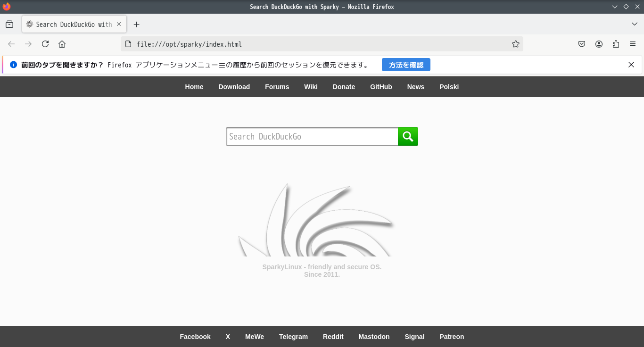
Task: Click the green magnifier search button
Action: pyautogui.click(x=408, y=137)
